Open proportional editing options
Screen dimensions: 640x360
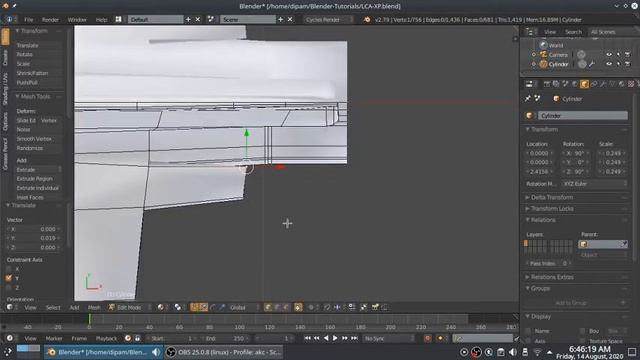pos(313,307)
